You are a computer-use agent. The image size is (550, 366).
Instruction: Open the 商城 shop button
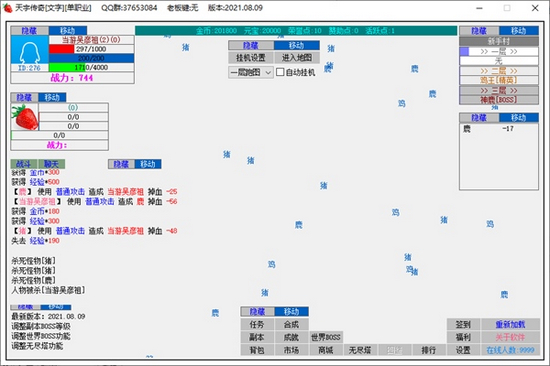point(326,350)
